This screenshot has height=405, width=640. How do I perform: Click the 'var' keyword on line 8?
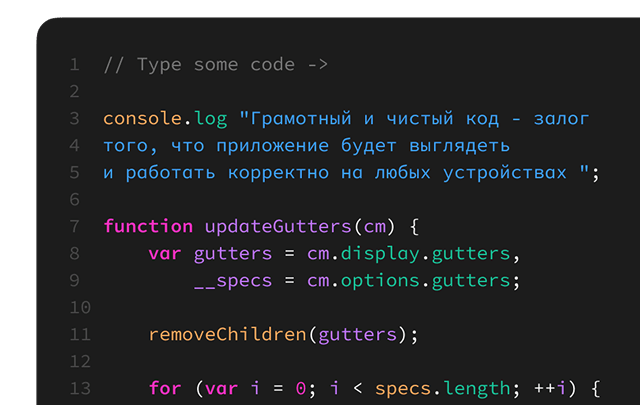(x=165, y=254)
